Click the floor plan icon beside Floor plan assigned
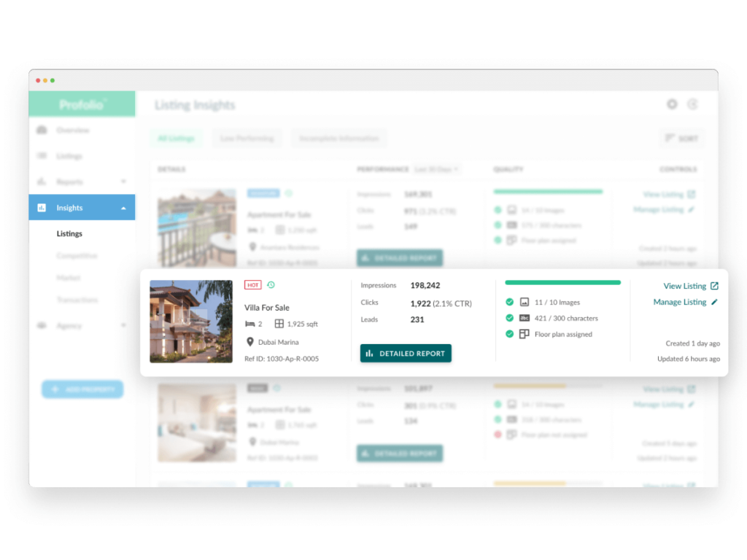Viewport: 747px width, 560px height. tap(524, 334)
